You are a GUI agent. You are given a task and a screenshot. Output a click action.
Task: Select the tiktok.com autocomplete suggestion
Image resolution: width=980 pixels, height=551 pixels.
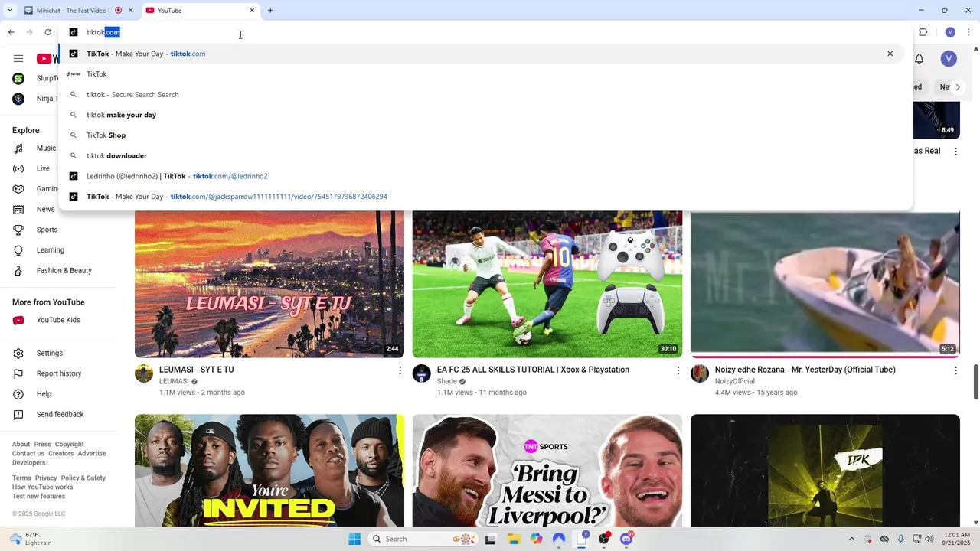click(x=482, y=54)
